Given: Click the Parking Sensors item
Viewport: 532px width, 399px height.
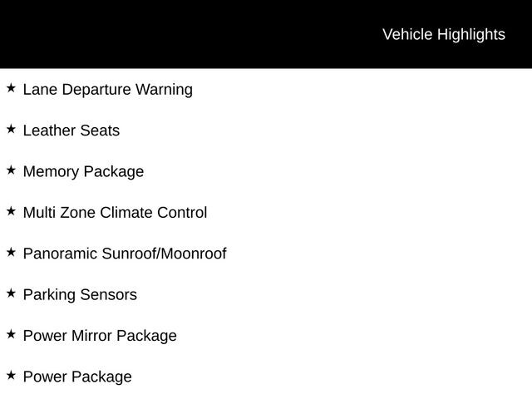Looking at the screenshot, I should (80, 295).
